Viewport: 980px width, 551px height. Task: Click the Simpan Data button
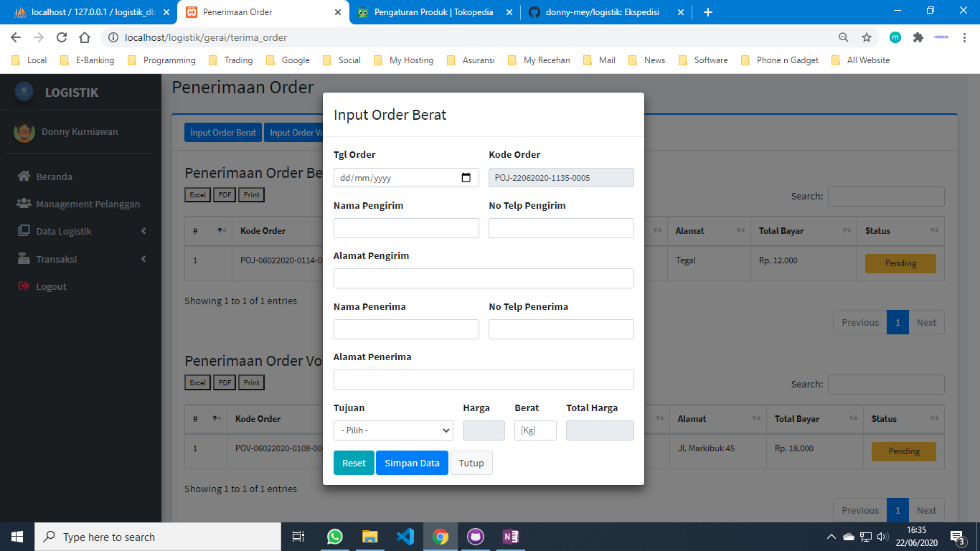(412, 463)
